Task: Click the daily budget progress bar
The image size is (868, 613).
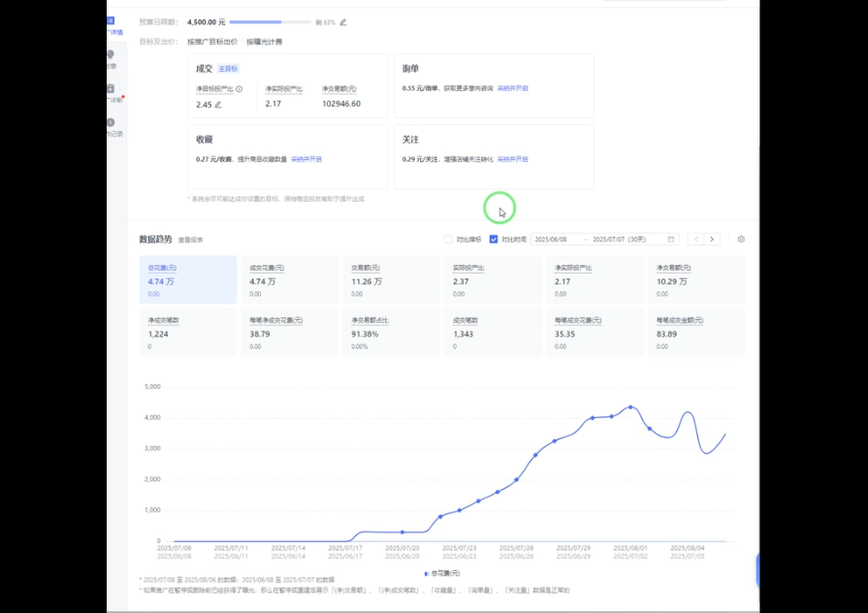Action: (270, 21)
